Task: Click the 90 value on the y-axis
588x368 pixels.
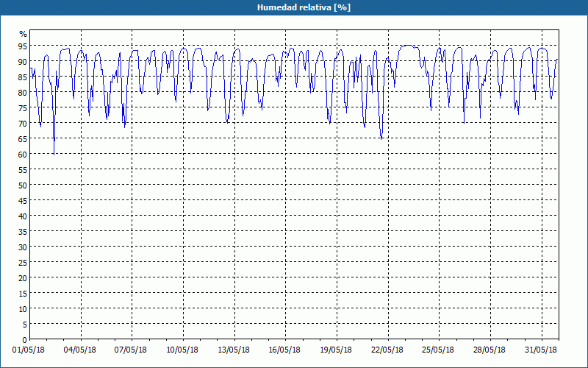Action: coord(23,62)
